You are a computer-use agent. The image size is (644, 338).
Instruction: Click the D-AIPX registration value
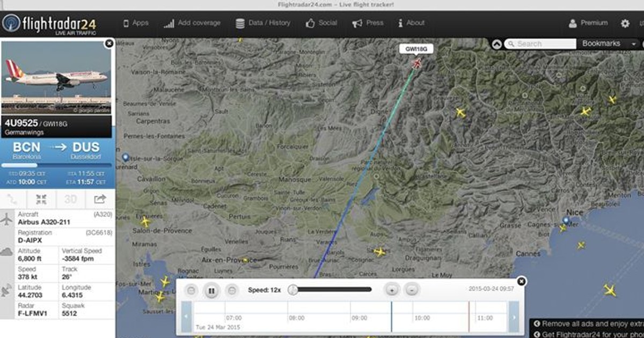pos(31,240)
